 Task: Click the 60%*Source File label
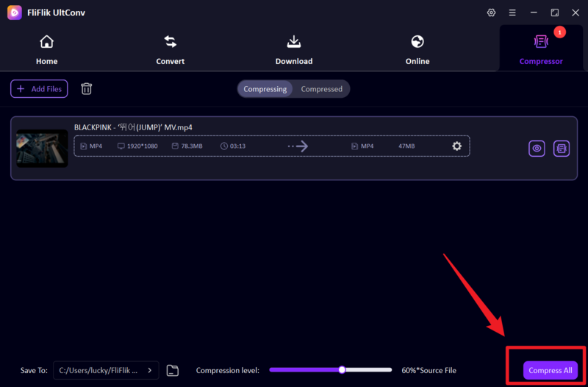click(x=429, y=371)
